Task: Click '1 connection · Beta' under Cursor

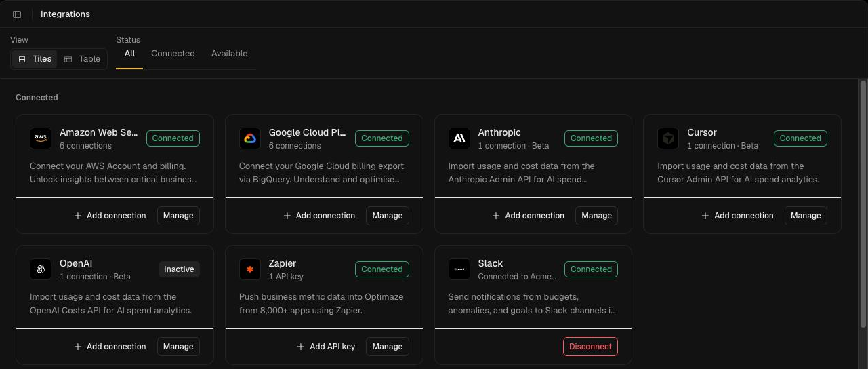Action: [722, 146]
